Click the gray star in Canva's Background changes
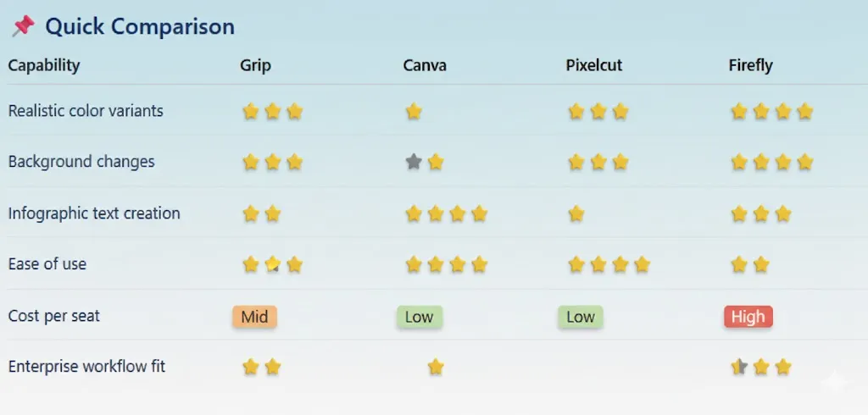Viewport: 868px width, 415px height. tap(414, 162)
